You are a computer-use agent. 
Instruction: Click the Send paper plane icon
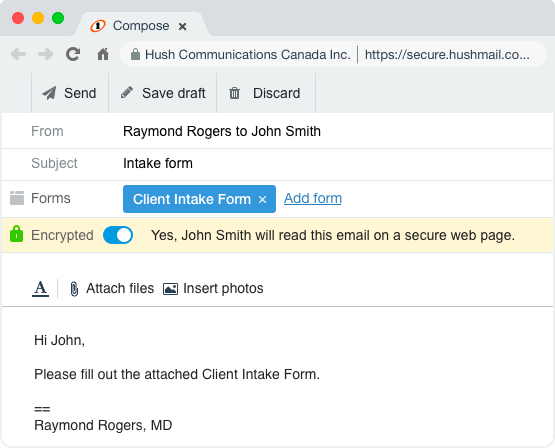(x=49, y=93)
